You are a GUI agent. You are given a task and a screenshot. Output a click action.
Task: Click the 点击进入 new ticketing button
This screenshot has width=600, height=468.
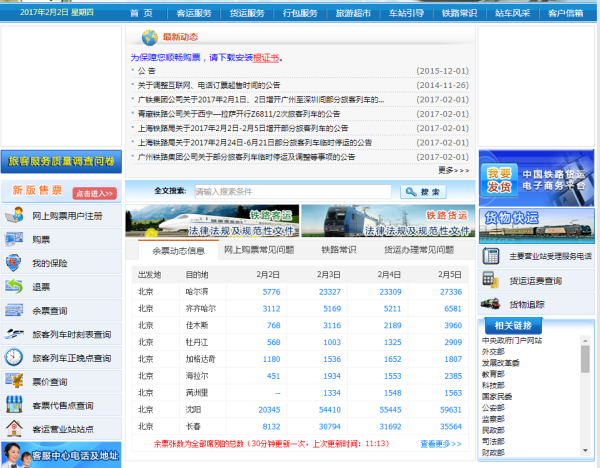(x=95, y=192)
